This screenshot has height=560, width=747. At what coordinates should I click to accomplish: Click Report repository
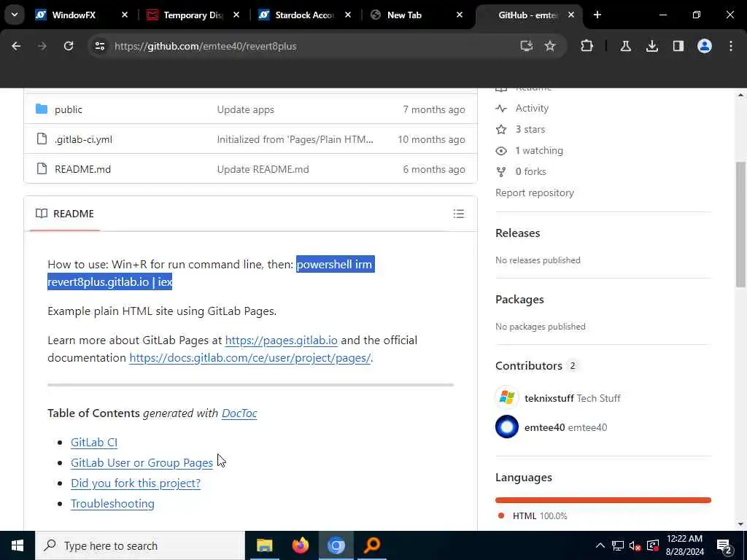pyautogui.click(x=535, y=192)
